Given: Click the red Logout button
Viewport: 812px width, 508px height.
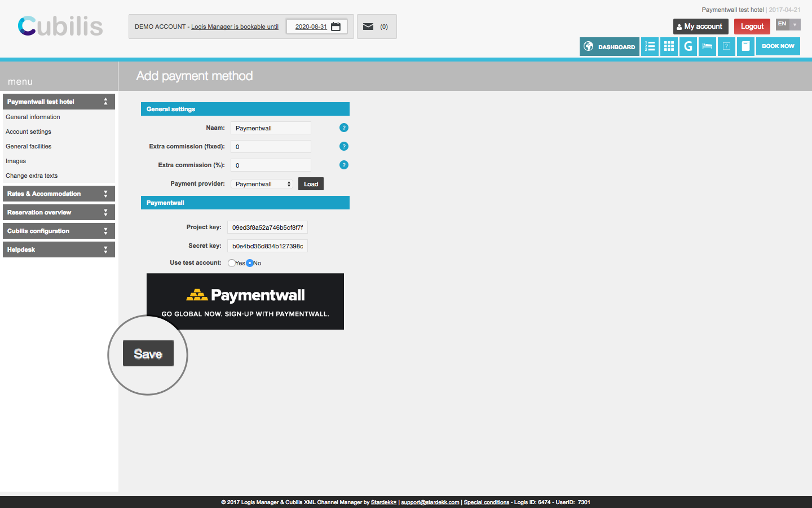Looking at the screenshot, I should pos(752,27).
